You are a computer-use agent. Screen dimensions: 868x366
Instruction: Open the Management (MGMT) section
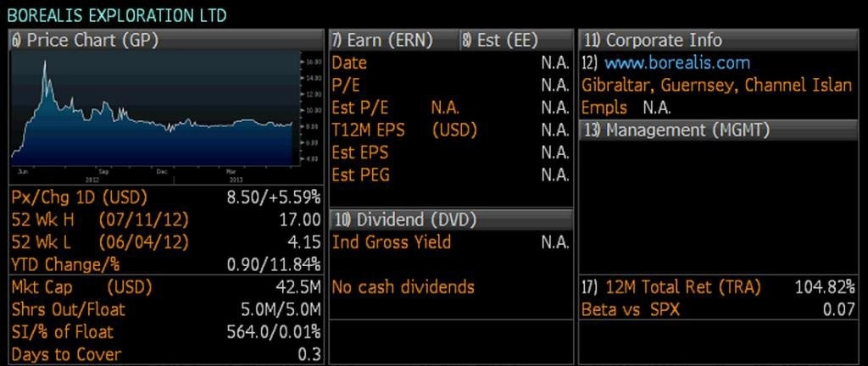point(719,130)
